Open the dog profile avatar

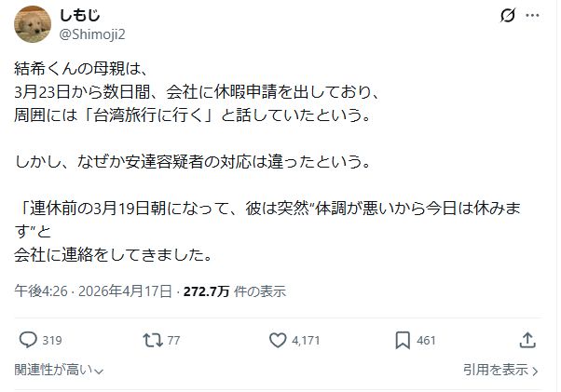(x=32, y=24)
